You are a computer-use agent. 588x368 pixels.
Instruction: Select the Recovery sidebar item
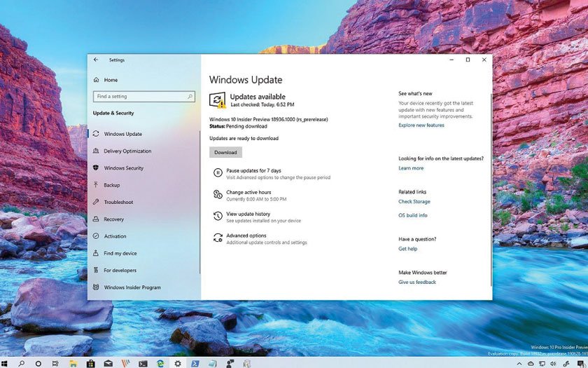(x=113, y=219)
